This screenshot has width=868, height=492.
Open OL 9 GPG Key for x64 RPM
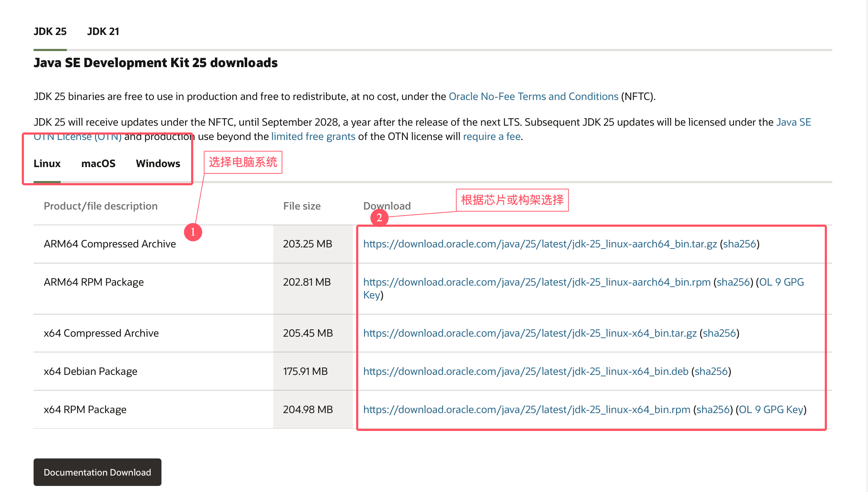[x=771, y=410]
